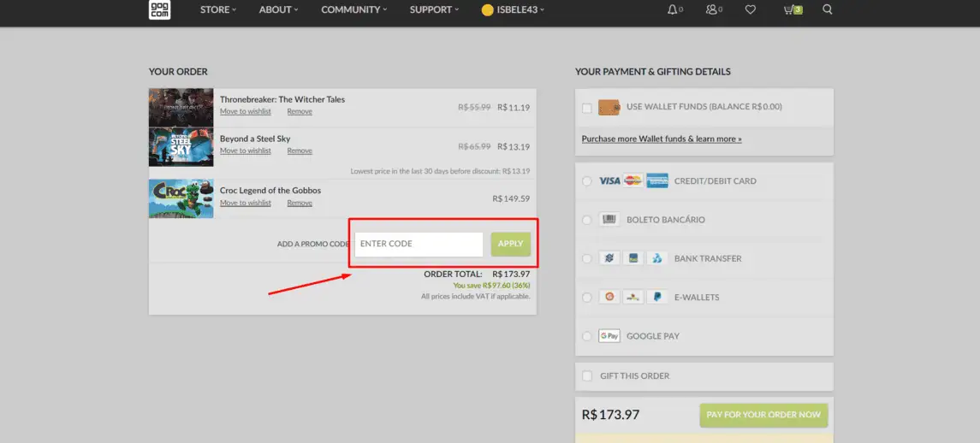Open the Thronebreaker game thumbnail
The width and height of the screenshot is (980, 443).
pos(181,108)
